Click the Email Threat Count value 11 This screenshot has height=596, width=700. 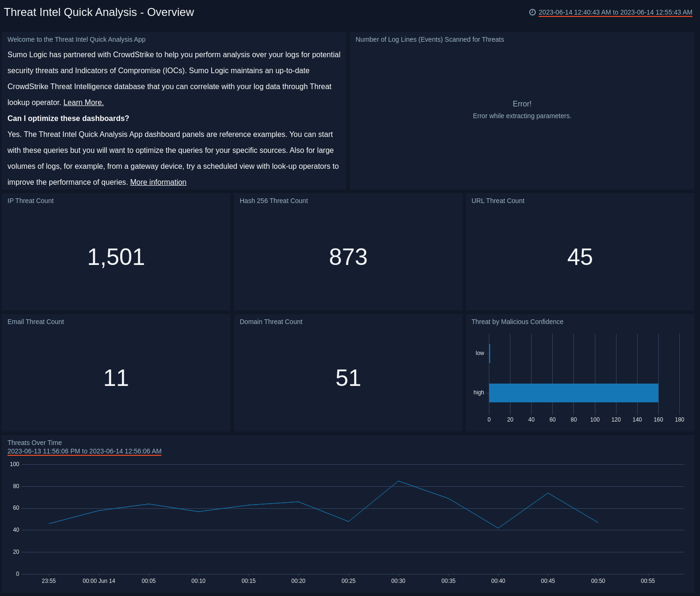[x=115, y=378]
